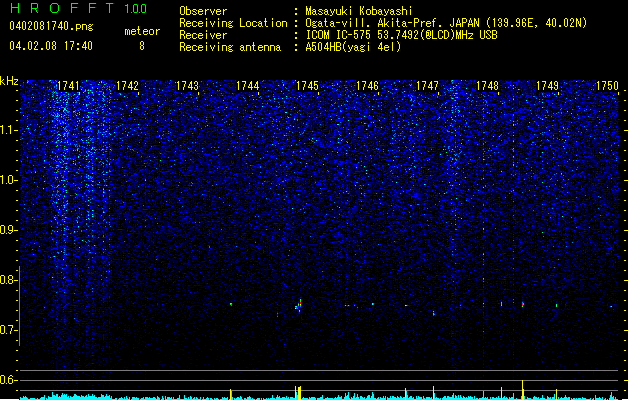Select the Ogata-vill. Akita-Pref. JAPAN location text
The width and height of the screenshot is (629, 400).
click(446, 23)
